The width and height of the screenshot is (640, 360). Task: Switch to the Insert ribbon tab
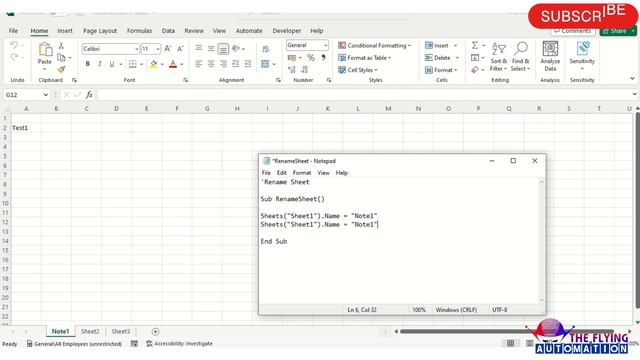(x=64, y=31)
